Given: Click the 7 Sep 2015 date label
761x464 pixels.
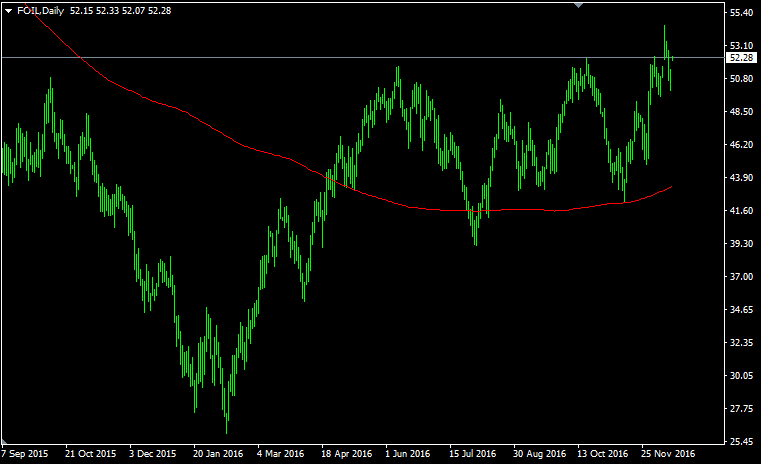Looking at the screenshot, I should [25, 454].
